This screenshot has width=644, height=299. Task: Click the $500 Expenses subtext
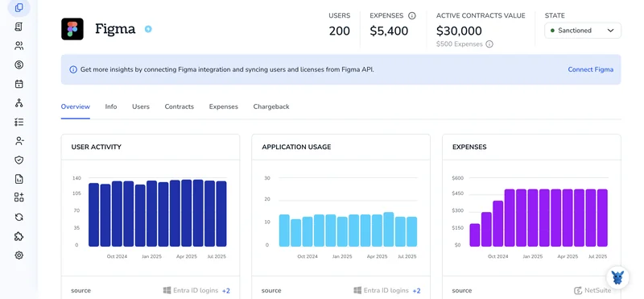coord(460,44)
